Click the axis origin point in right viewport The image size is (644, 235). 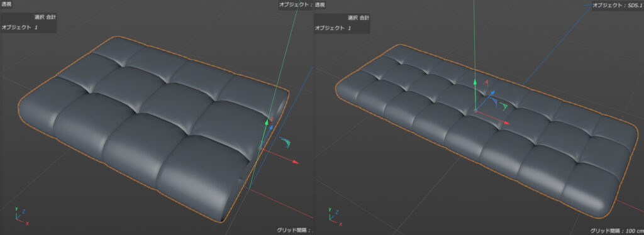click(475, 111)
